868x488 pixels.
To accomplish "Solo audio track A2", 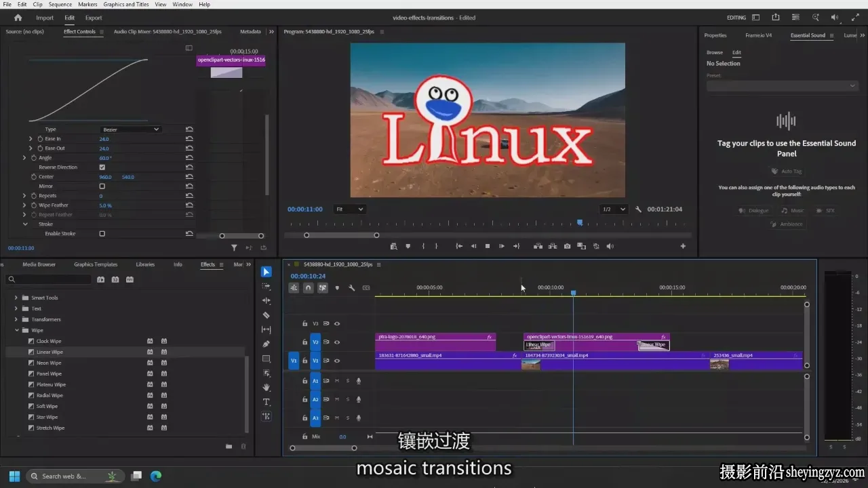I will (347, 400).
